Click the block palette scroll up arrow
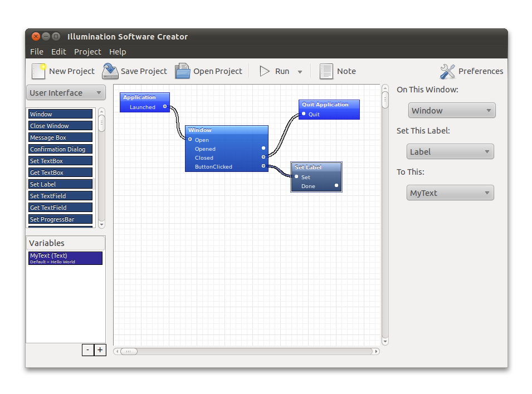 pyautogui.click(x=101, y=111)
